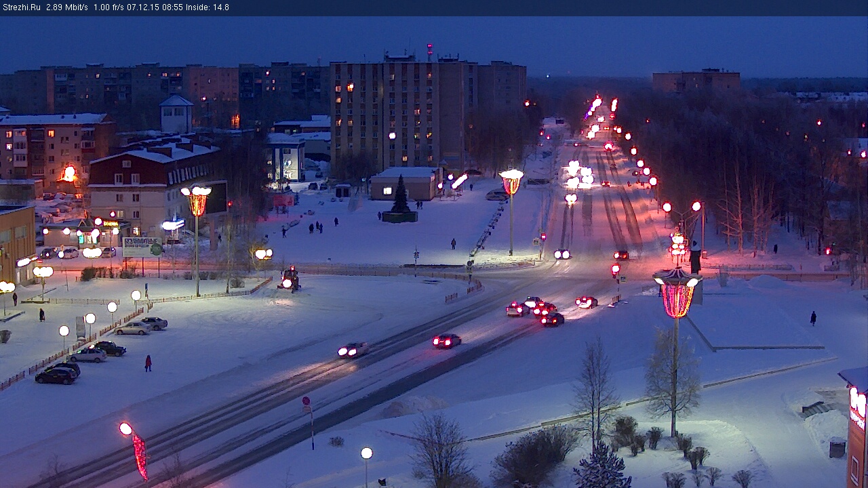Click the "07.12.15" date stamp
Image resolution: width=868 pixels, height=488 pixels.
[x=144, y=7]
